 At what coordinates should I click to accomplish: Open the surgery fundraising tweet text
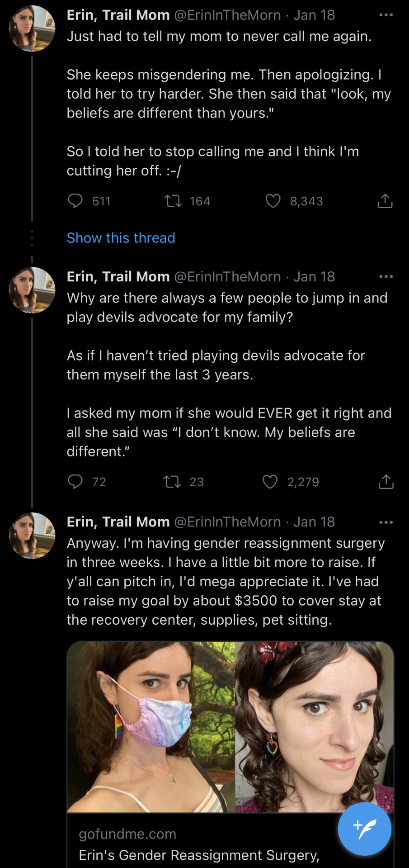[x=225, y=581]
